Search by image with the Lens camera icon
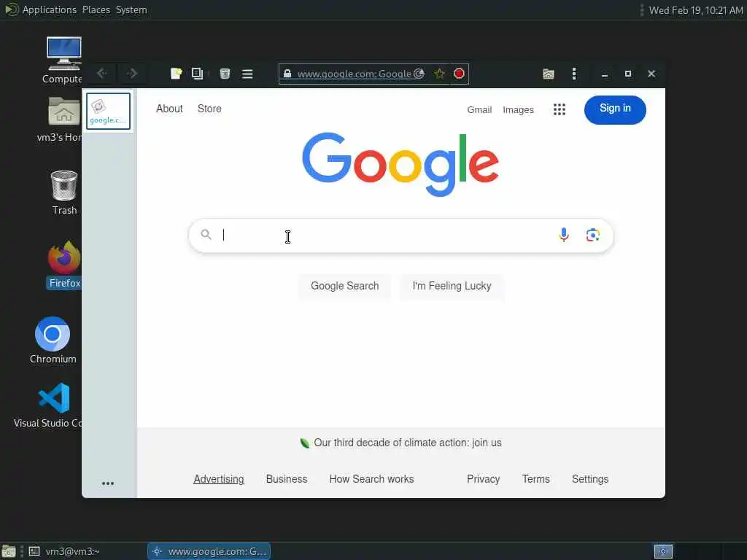The image size is (747, 560). click(x=592, y=236)
